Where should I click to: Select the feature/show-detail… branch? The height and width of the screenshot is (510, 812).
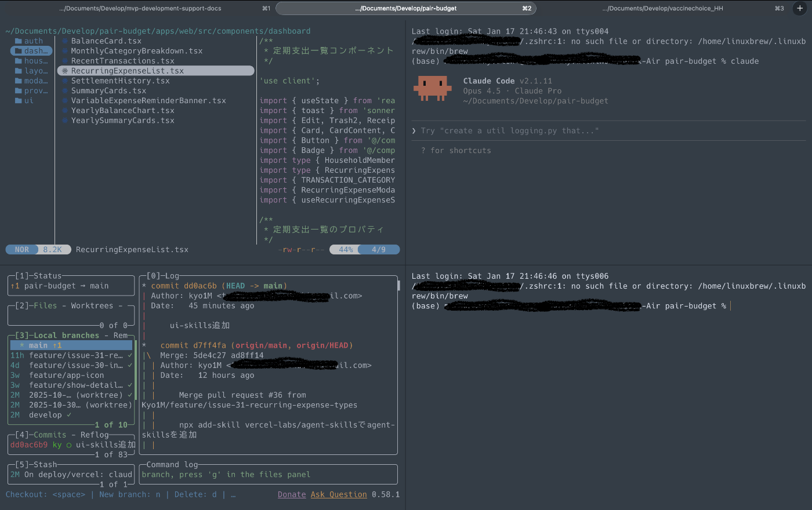pos(71,385)
